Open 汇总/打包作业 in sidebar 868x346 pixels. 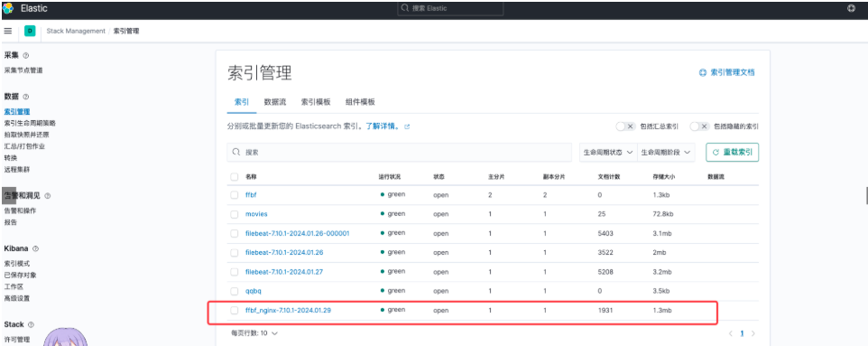[24, 146]
